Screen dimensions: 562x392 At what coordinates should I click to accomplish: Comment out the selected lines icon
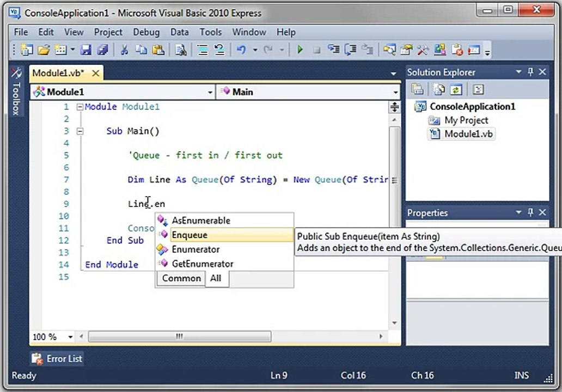(x=203, y=50)
